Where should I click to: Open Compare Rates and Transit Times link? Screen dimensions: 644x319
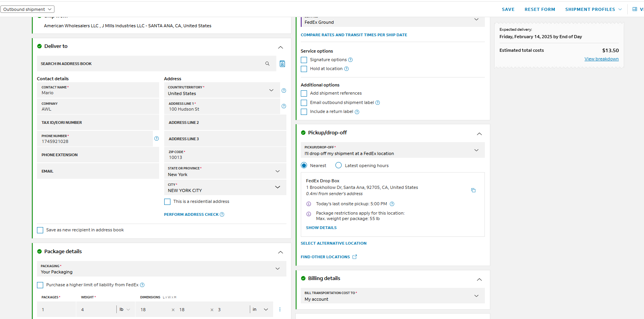pos(354,35)
